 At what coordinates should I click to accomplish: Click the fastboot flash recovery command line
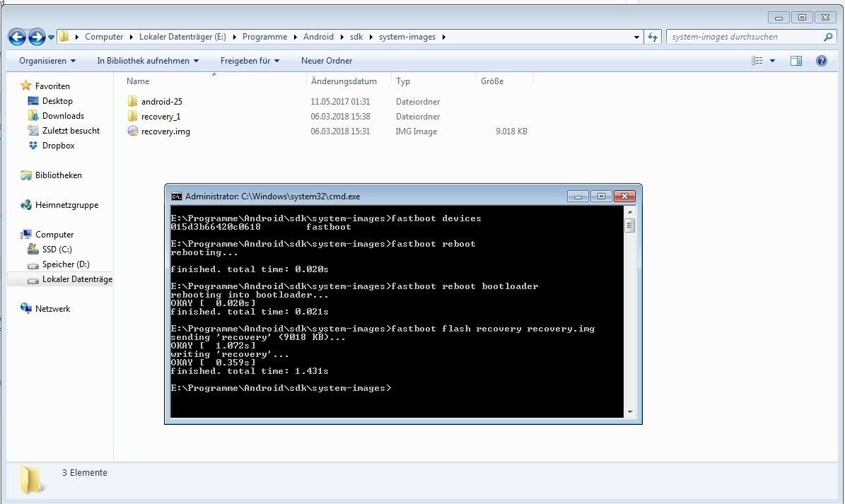(x=383, y=329)
